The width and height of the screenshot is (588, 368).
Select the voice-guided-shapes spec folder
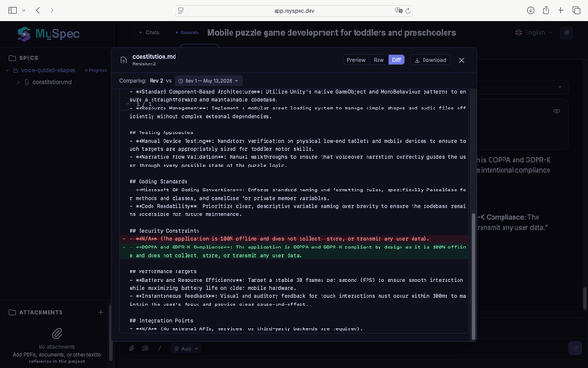tap(48, 70)
